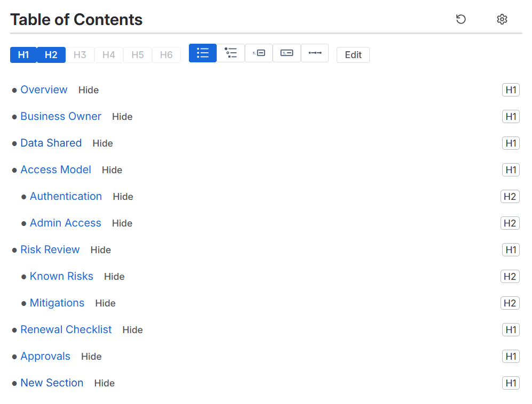Go to the Mitigations section
The image size is (532, 404).
(x=57, y=303)
